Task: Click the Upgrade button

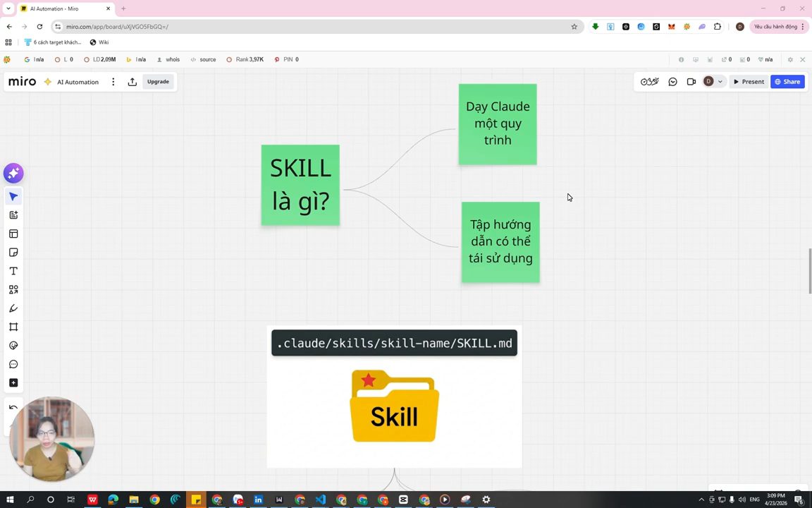Action: [x=158, y=82]
